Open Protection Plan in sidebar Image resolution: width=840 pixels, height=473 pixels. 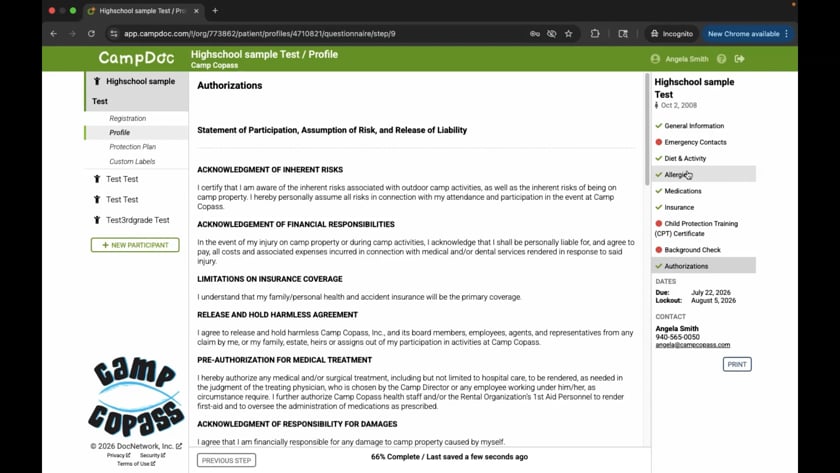(132, 147)
